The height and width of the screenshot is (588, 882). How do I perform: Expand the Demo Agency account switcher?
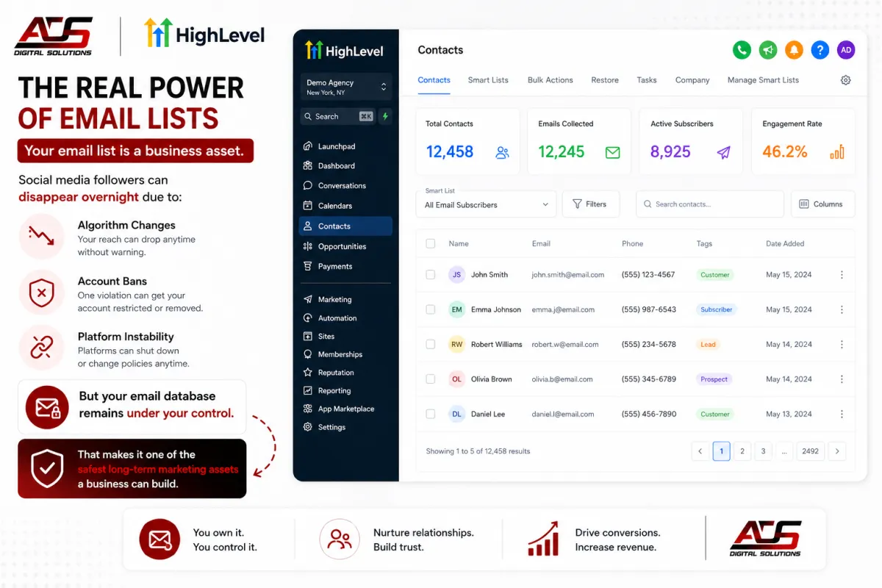pyautogui.click(x=346, y=87)
